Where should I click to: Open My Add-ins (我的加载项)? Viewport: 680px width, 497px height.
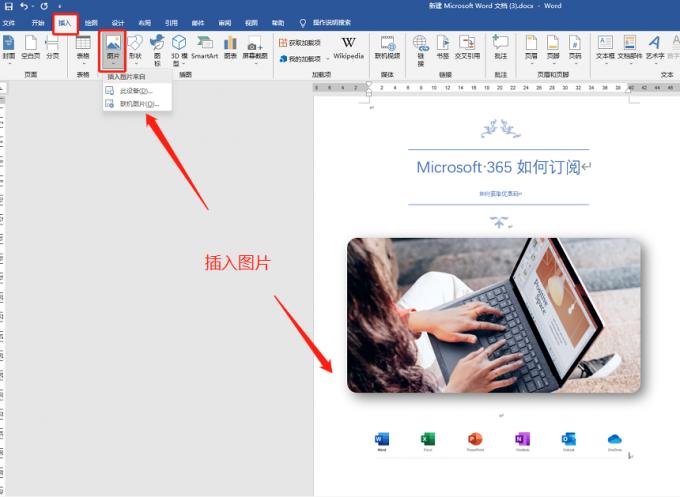[301, 59]
